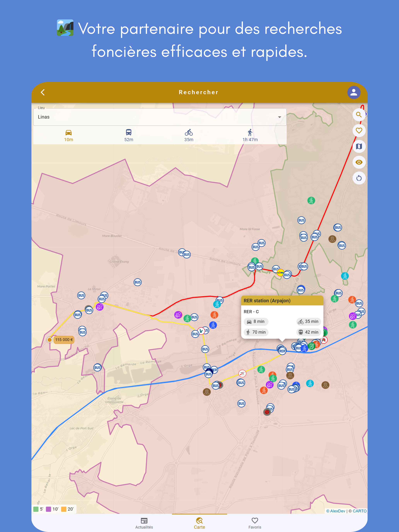
Task: Select the 42 min train time chip
Action: [x=309, y=332]
